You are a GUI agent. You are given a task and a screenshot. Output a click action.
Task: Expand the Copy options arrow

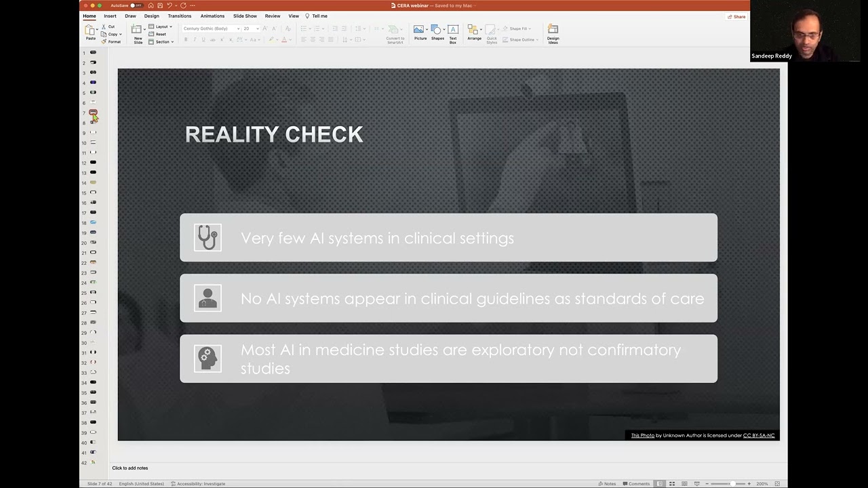(x=120, y=34)
